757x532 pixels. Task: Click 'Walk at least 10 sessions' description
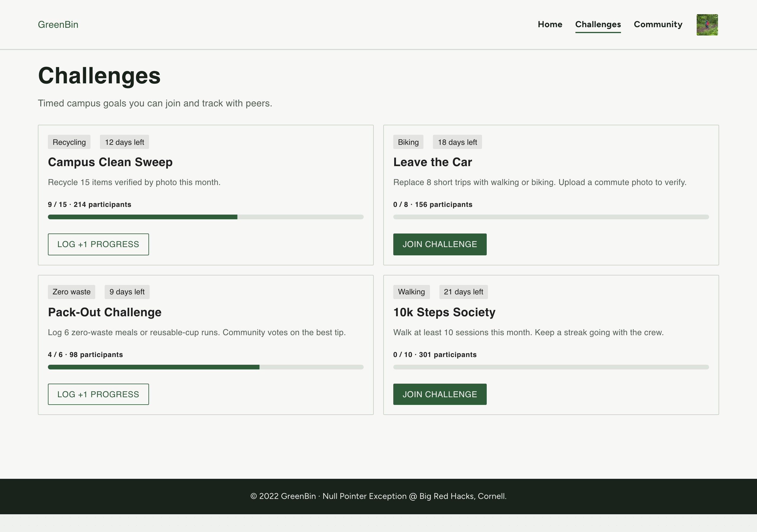pos(528,332)
